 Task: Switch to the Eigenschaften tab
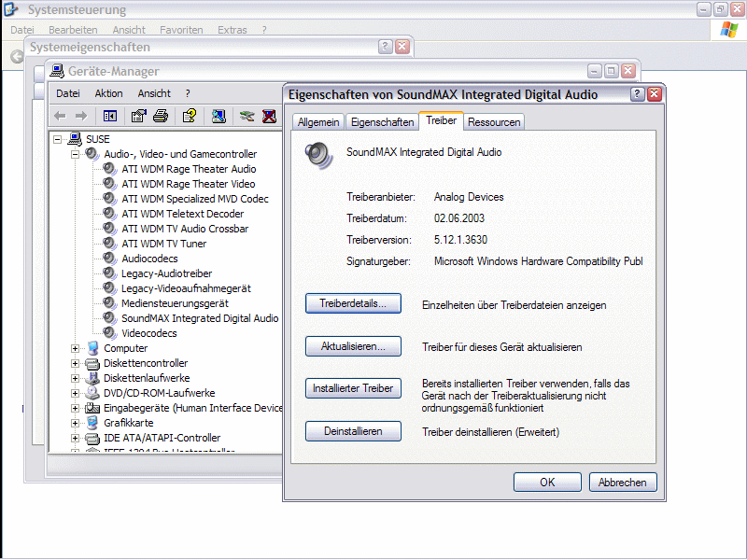click(x=382, y=122)
